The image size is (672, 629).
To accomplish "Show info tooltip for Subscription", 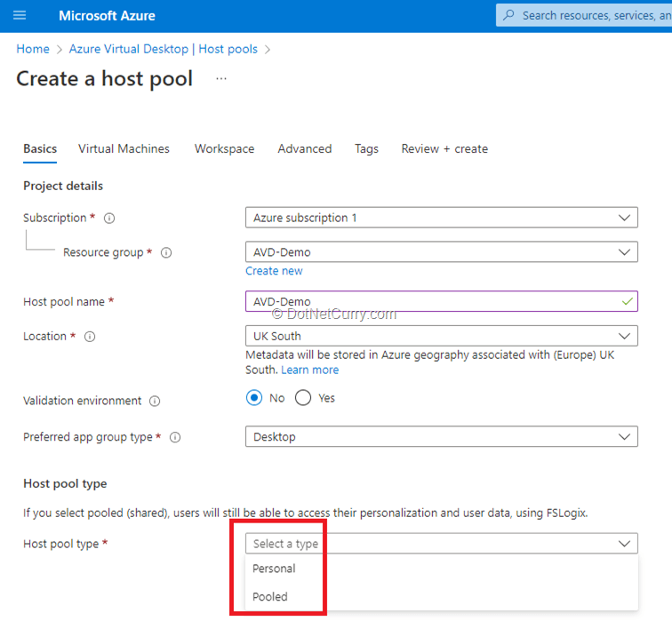I will click(109, 219).
